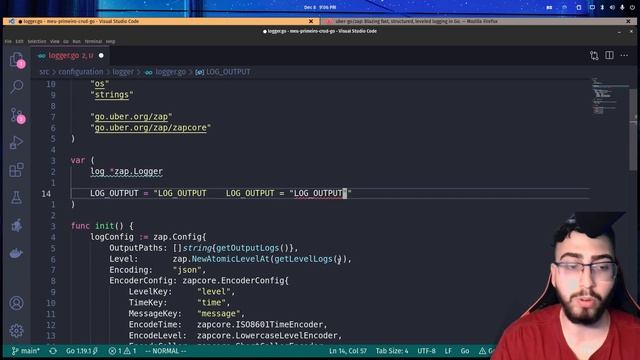
Task: Expand the src breadcrumb
Action: (x=44, y=72)
